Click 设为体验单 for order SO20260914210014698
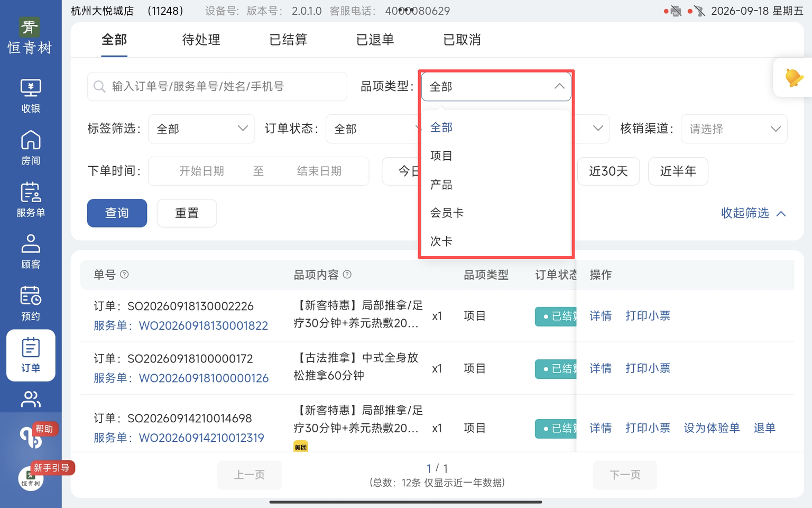The width and height of the screenshot is (812, 508). [x=712, y=428]
